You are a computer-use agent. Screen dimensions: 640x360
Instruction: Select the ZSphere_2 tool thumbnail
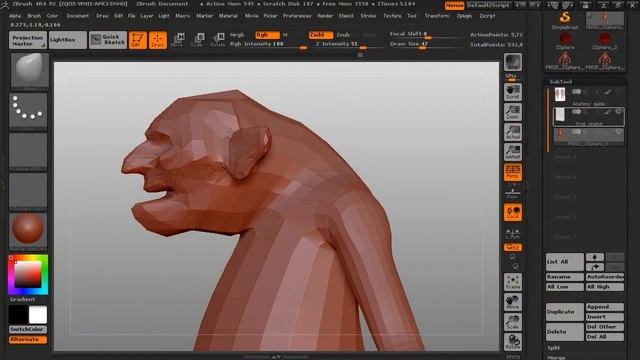(x=604, y=41)
